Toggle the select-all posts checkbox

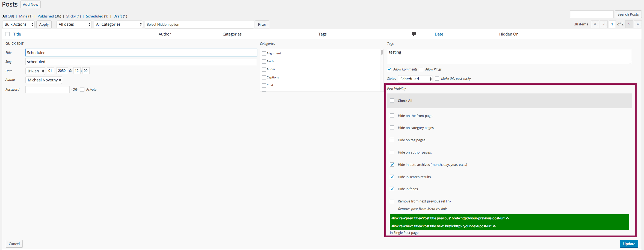click(7, 34)
